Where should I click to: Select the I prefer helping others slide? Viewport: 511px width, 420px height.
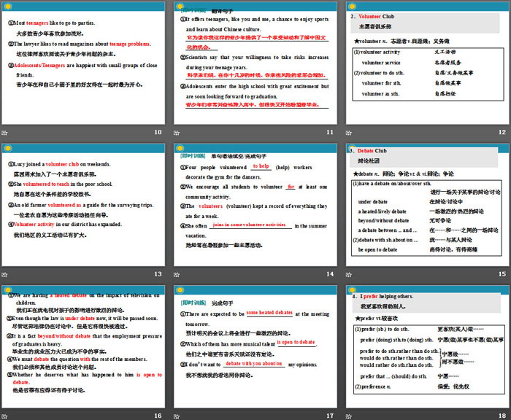tap(426, 346)
